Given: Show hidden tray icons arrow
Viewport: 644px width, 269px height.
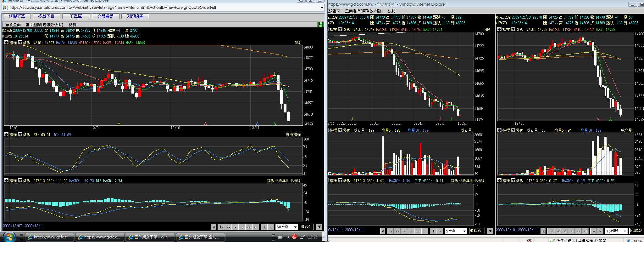Looking at the screenshot, I should pyautogui.click(x=288, y=237).
